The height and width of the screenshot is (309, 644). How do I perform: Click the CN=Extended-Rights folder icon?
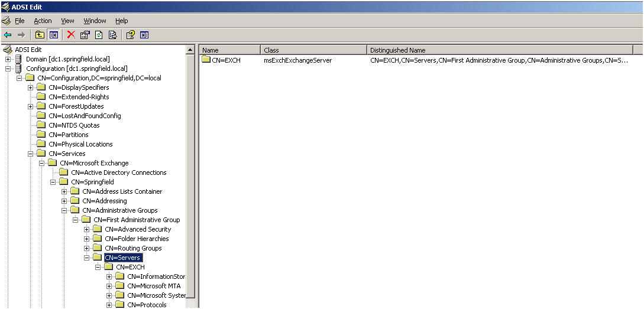tap(41, 97)
